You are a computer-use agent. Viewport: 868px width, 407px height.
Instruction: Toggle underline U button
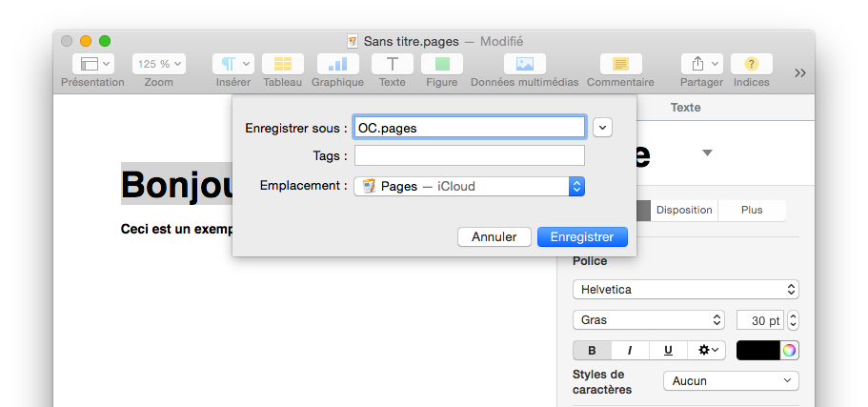tap(668, 350)
